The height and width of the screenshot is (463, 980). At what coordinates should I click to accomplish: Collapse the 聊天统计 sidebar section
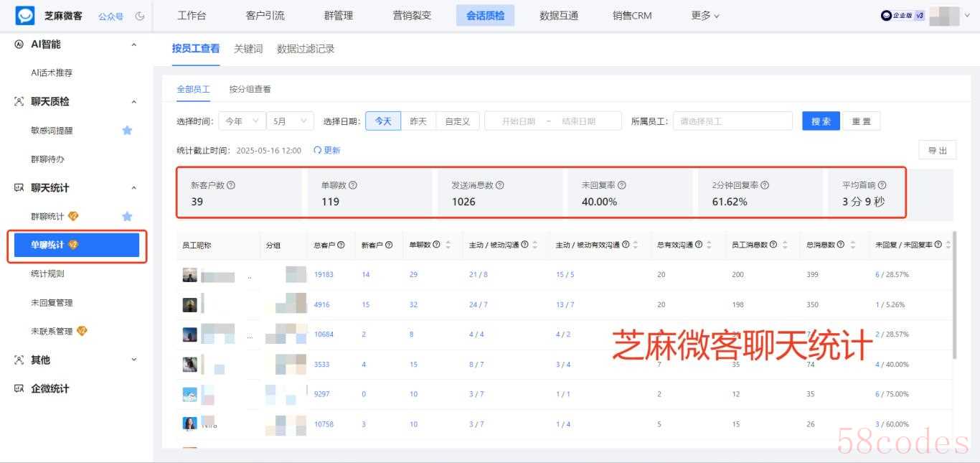133,188
